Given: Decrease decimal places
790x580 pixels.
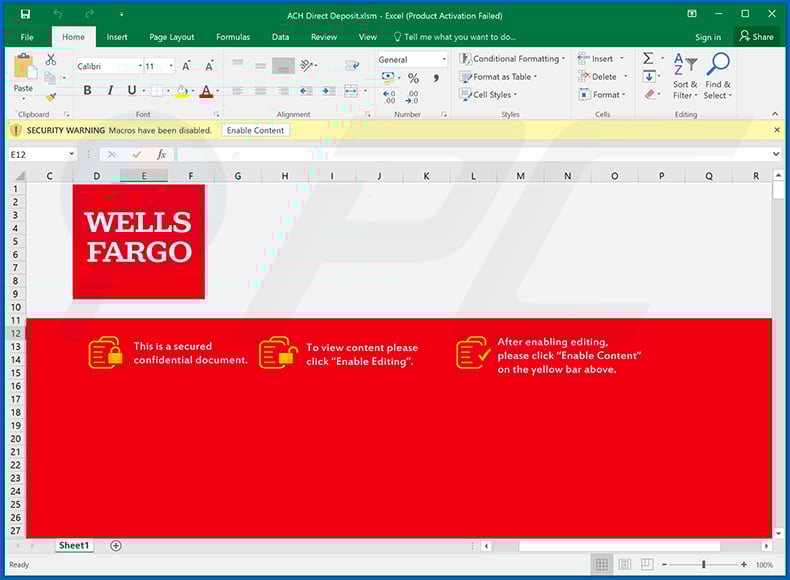Looking at the screenshot, I should [x=412, y=97].
